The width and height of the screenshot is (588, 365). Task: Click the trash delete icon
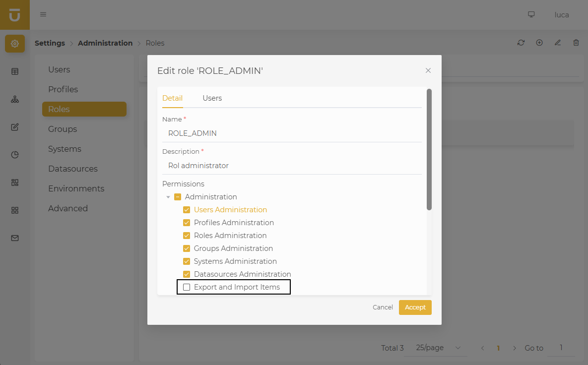point(576,43)
